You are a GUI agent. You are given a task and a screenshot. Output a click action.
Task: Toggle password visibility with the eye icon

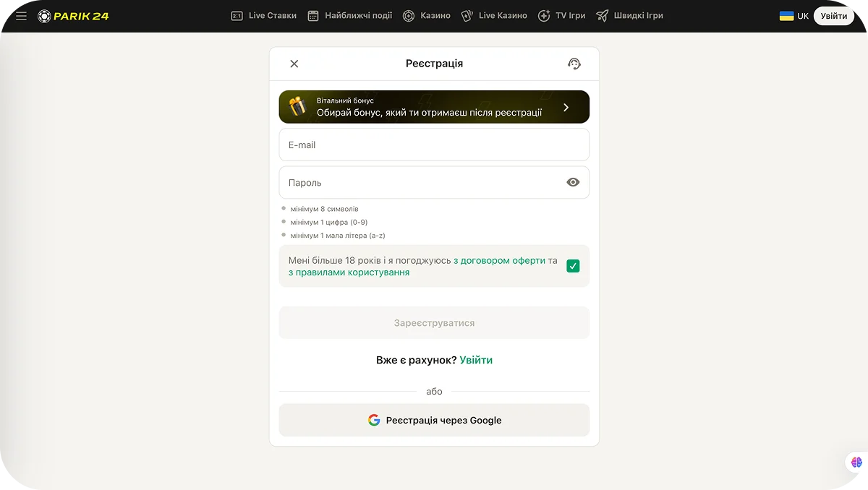pyautogui.click(x=573, y=182)
